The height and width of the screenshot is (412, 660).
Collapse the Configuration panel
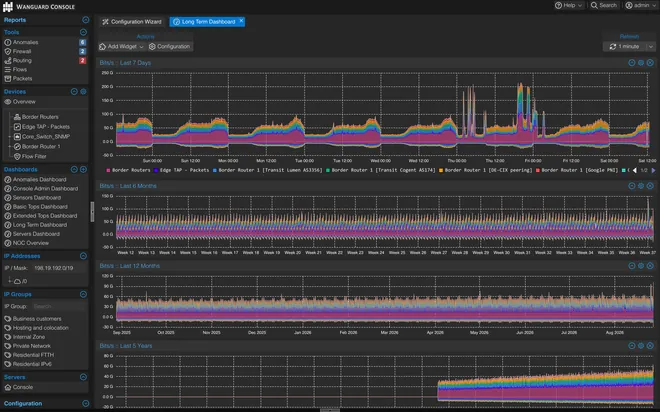[x=85, y=403]
